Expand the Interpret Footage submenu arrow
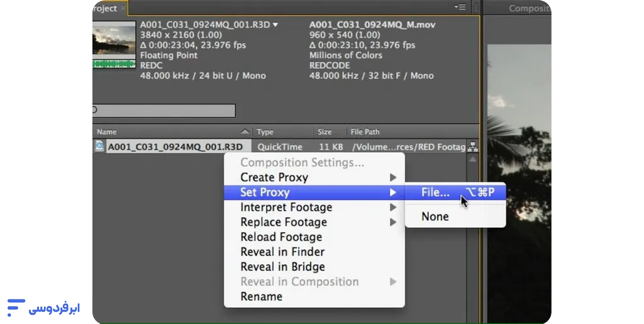This screenshot has width=644, height=324. 393,208
